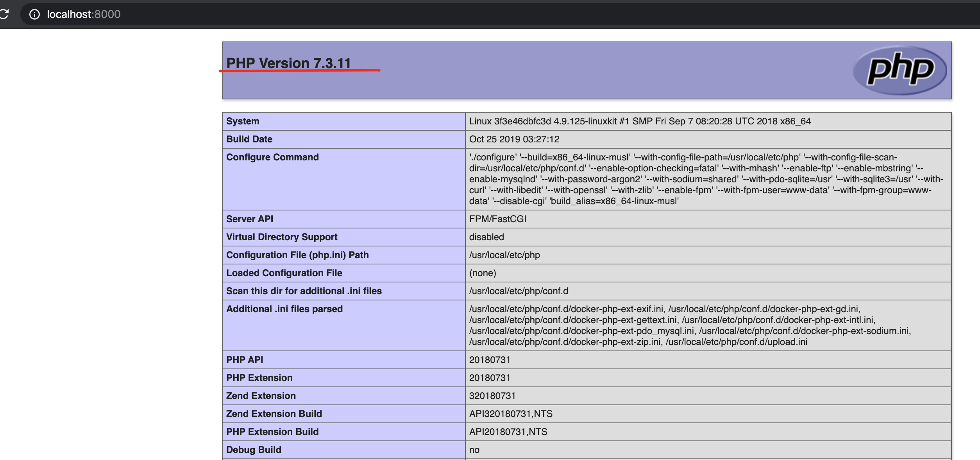The height and width of the screenshot is (460, 980).
Task: Click the Debug Build label
Action: (254, 450)
